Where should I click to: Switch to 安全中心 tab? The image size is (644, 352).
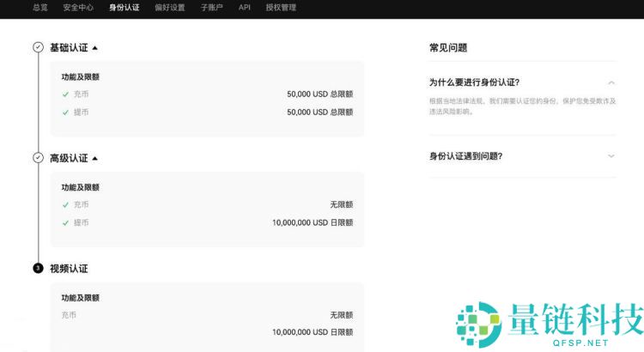[x=78, y=8]
